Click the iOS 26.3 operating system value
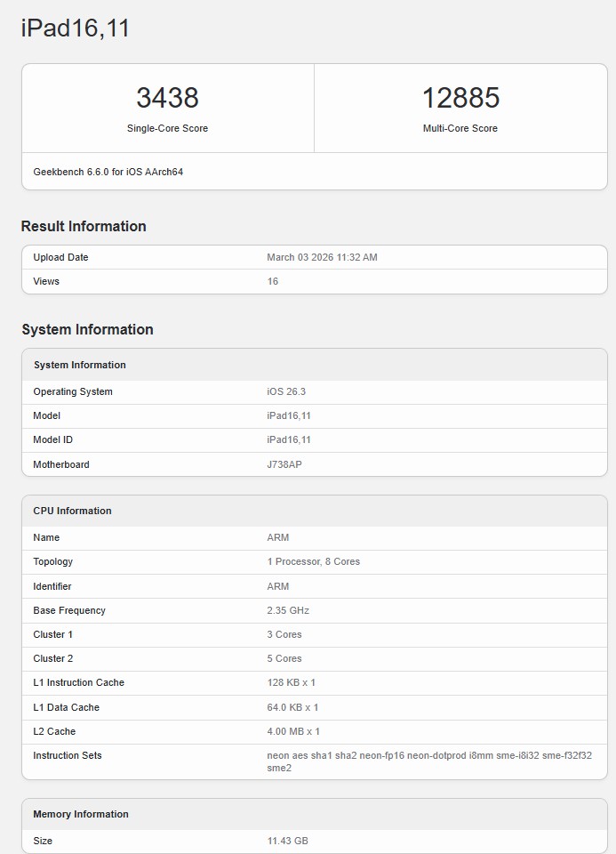The image size is (616, 854). point(286,391)
